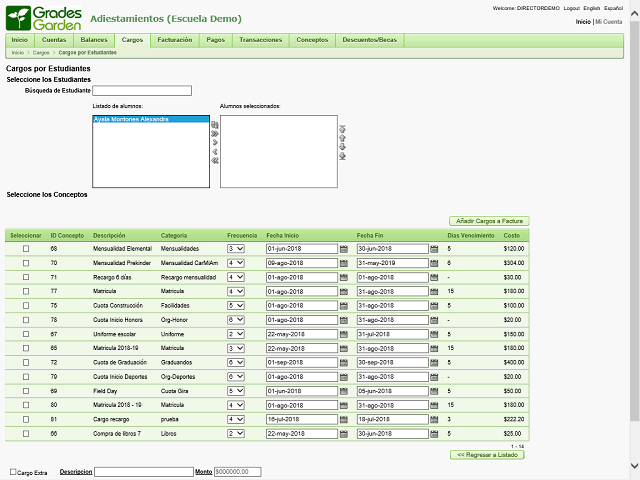
Task: Check the Mensualidad Elemental row checkbox
Action: pos(26,249)
